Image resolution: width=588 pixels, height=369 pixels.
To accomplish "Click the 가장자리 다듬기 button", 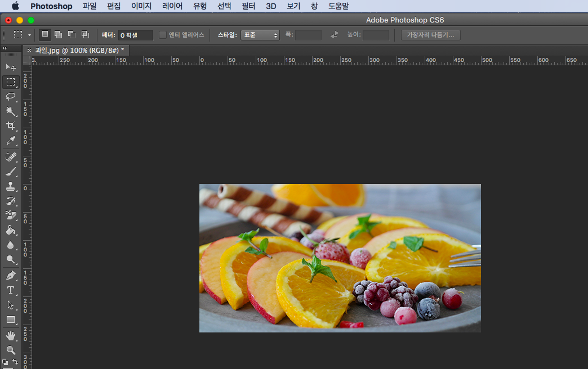I will 430,35.
